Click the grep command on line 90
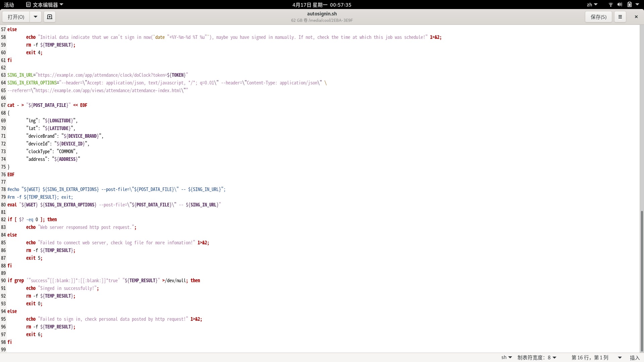 tap(19, 281)
